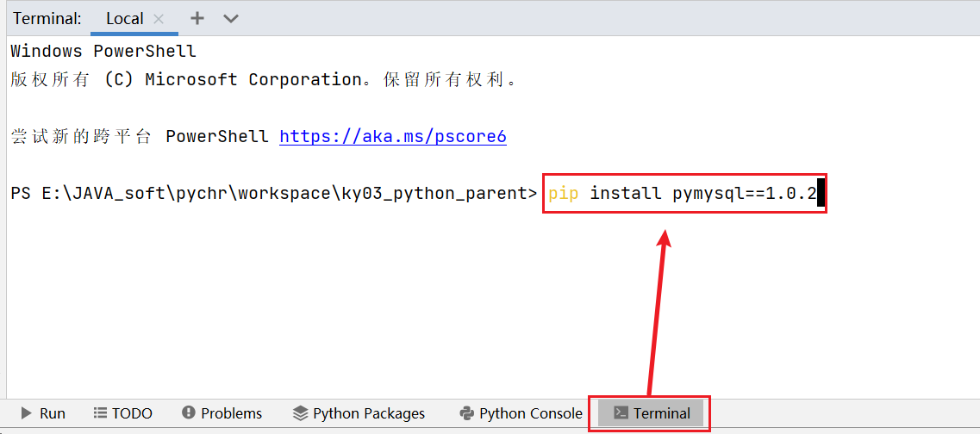Open the TODO tool window label
The width and height of the screenshot is (980, 434).
coord(132,413)
